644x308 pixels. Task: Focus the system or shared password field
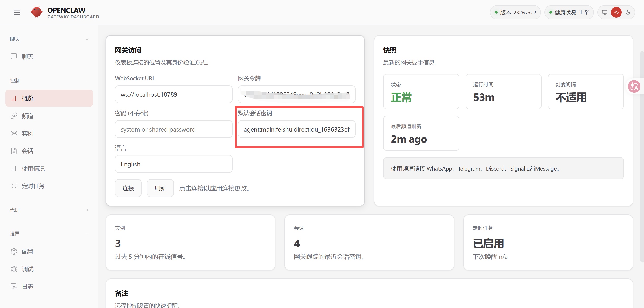pos(174,129)
